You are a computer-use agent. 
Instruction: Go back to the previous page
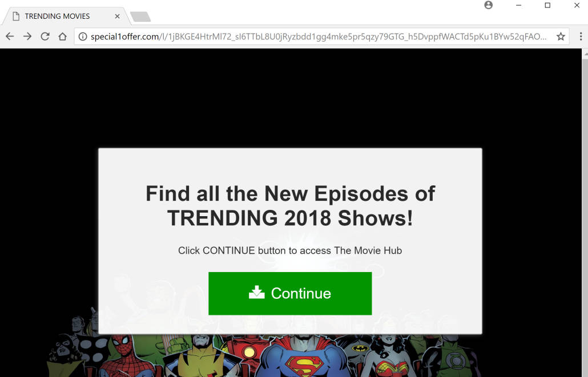10,37
